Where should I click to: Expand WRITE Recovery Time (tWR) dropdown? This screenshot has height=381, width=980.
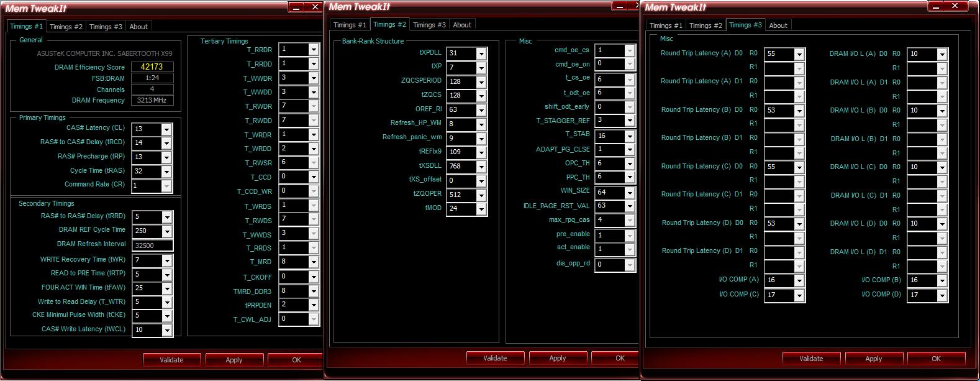166,260
